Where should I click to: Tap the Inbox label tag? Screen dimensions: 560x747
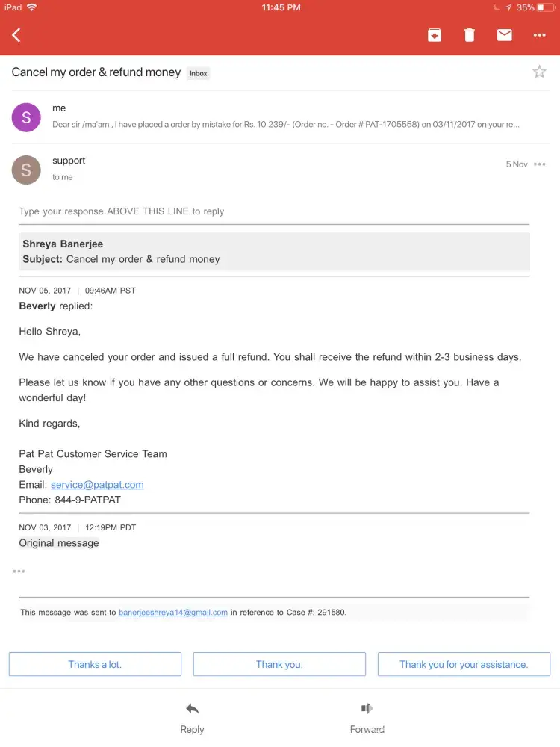coord(199,74)
